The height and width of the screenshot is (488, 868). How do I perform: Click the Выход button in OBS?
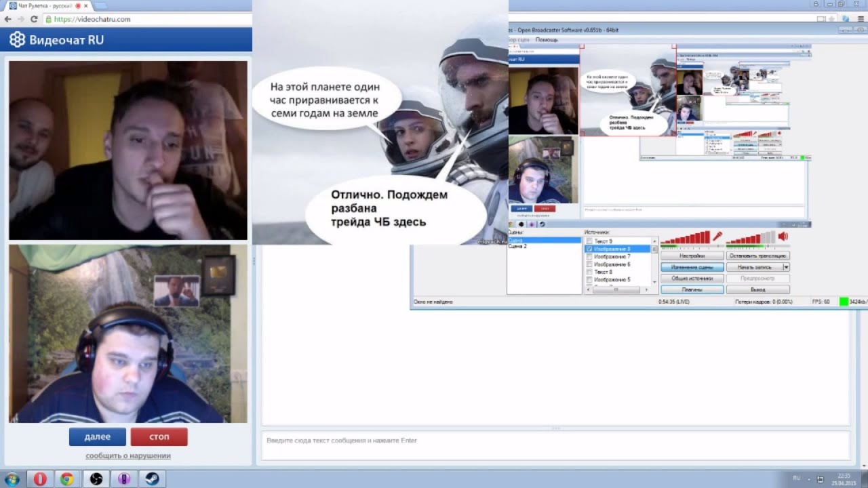(758, 289)
